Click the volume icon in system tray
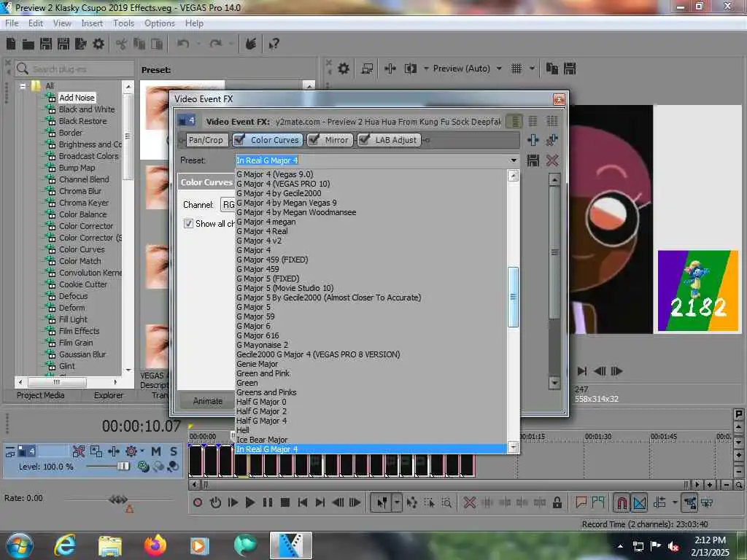747x560 pixels. pyautogui.click(x=673, y=546)
